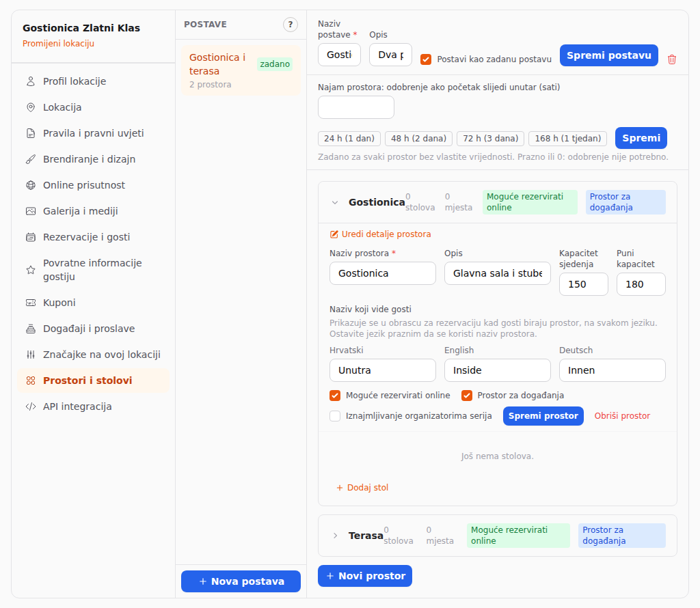Image resolution: width=700 pixels, height=608 pixels.
Task: Select the Gostionica i terasa postava
Action: 241,70
